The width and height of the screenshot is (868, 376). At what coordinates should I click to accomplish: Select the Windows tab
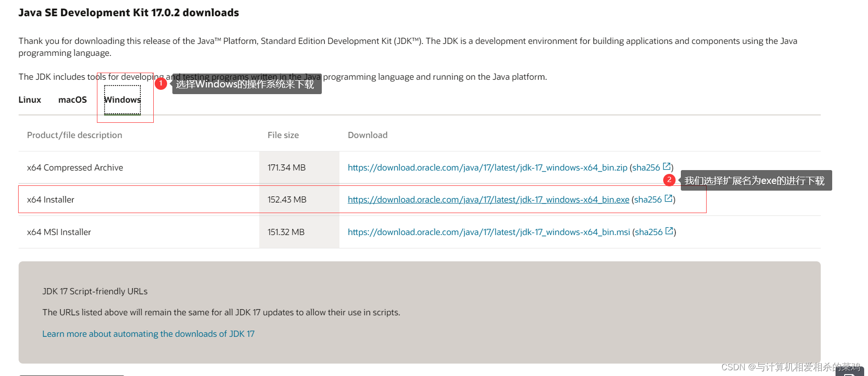123,100
